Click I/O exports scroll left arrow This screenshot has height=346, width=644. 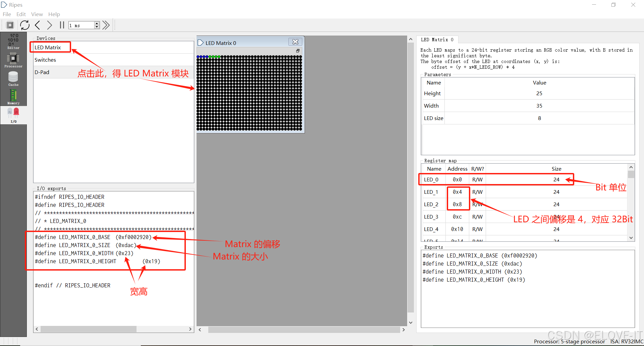(x=37, y=329)
